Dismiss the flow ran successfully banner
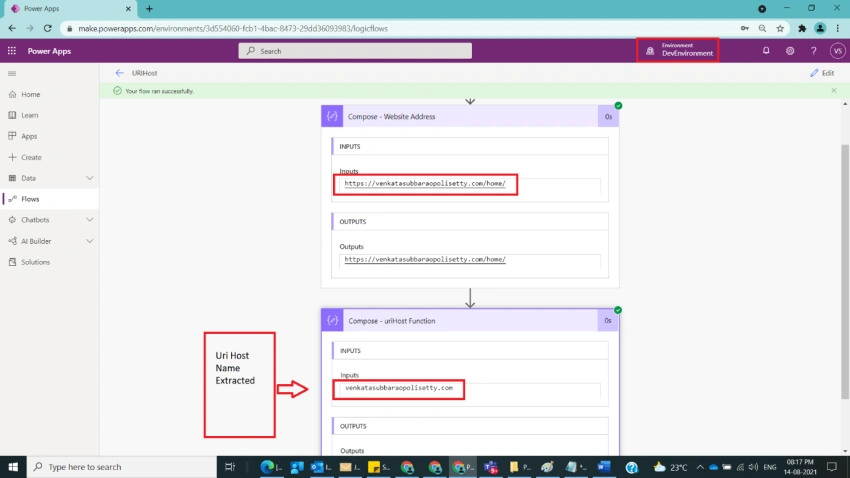 pyautogui.click(x=834, y=91)
